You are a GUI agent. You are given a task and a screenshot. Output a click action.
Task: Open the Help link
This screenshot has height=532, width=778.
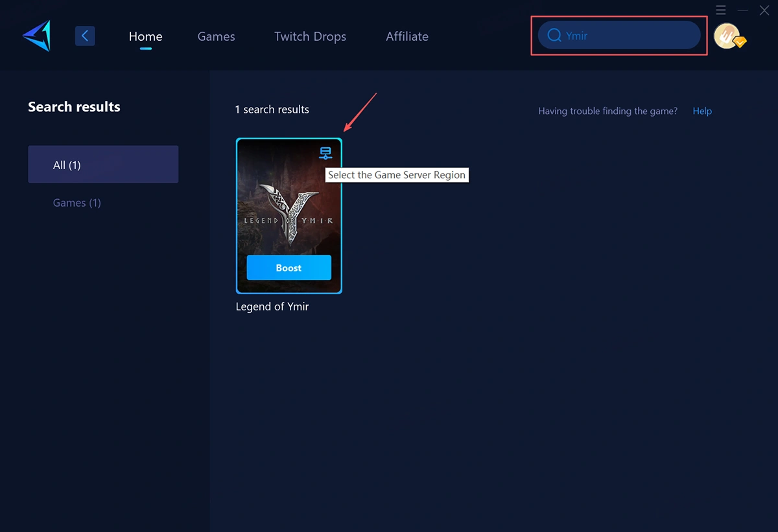(x=702, y=111)
